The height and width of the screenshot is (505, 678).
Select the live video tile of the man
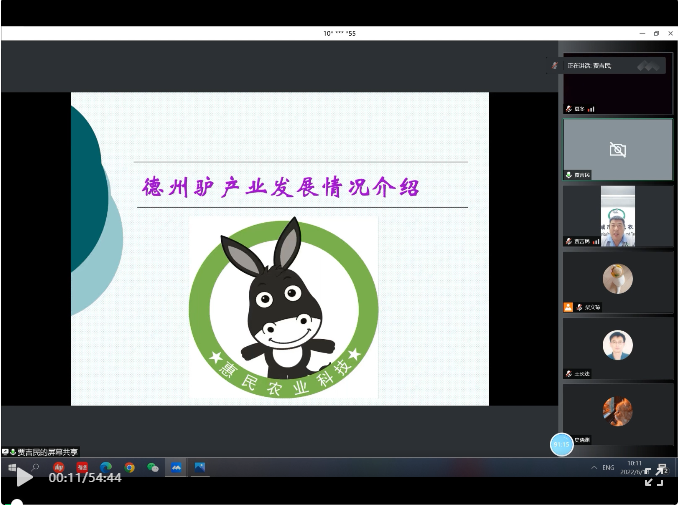click(618, 216)
